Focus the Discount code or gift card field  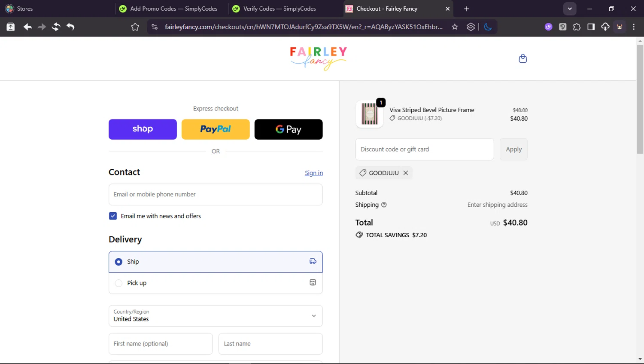(425, 149)
